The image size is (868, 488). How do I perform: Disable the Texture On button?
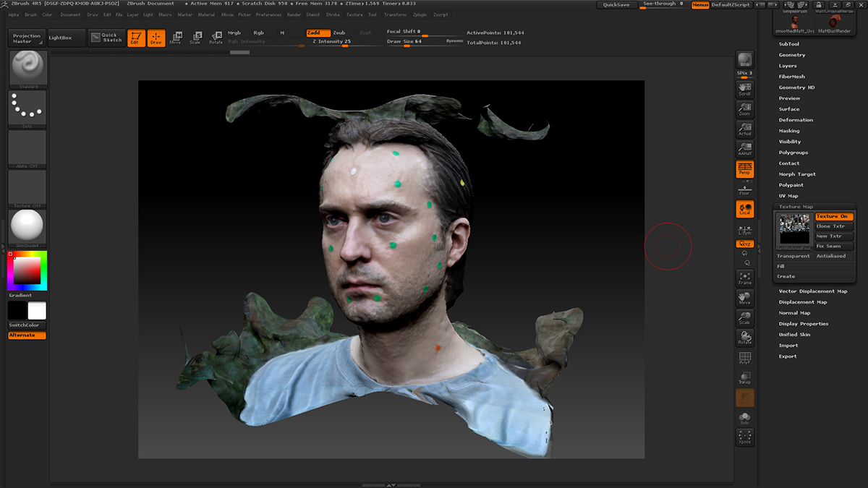[x=834, y=216]
